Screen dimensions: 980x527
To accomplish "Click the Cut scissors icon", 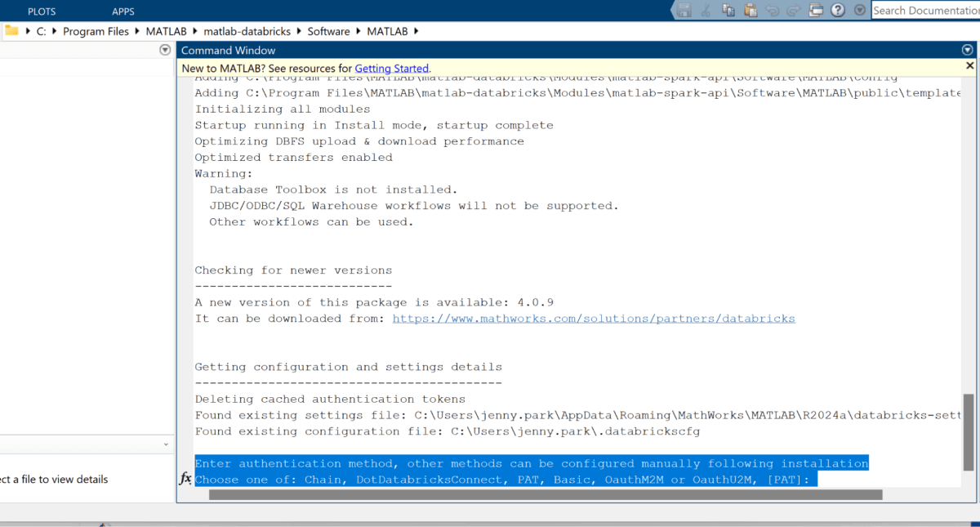I will coord(706,11).
